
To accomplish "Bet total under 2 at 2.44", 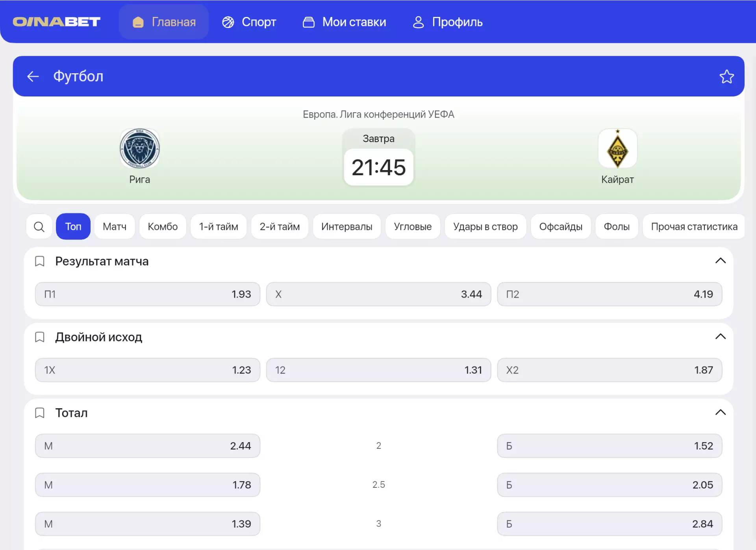I will point(148,446).
